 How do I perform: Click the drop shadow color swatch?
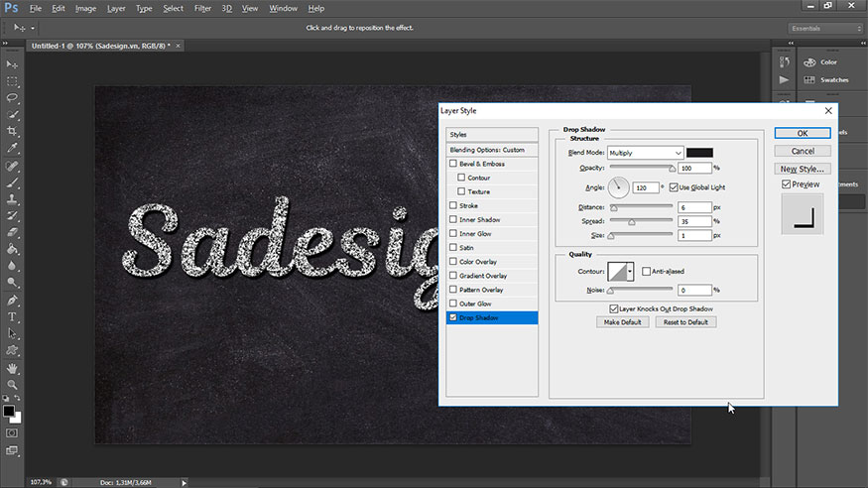pyautogui.click(x=699, y=153)
